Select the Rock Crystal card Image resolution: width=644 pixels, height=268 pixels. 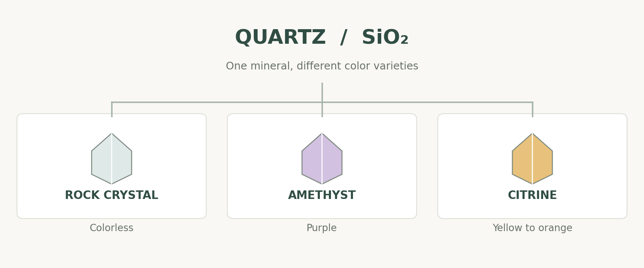(112, 166)
